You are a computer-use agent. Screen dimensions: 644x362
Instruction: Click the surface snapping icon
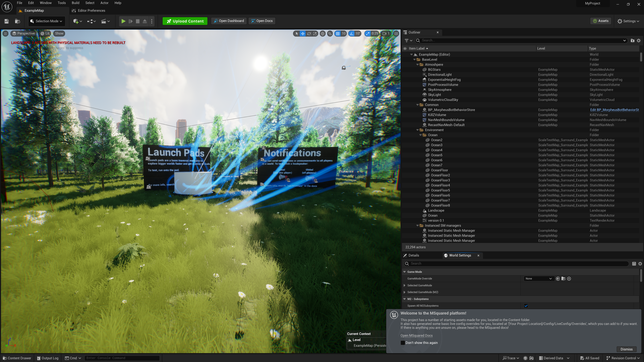[330, 34]
